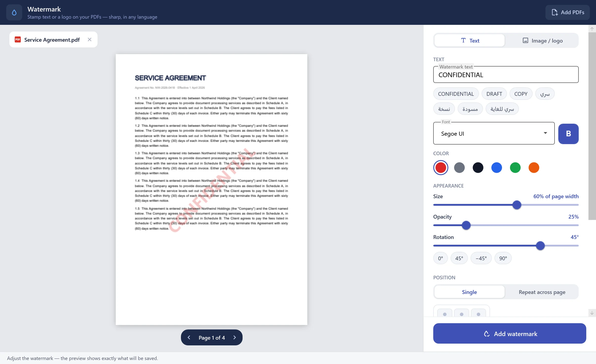Toggle the bold B button
596x364 pixels.
pyautogui.click(x=568, y=134)
